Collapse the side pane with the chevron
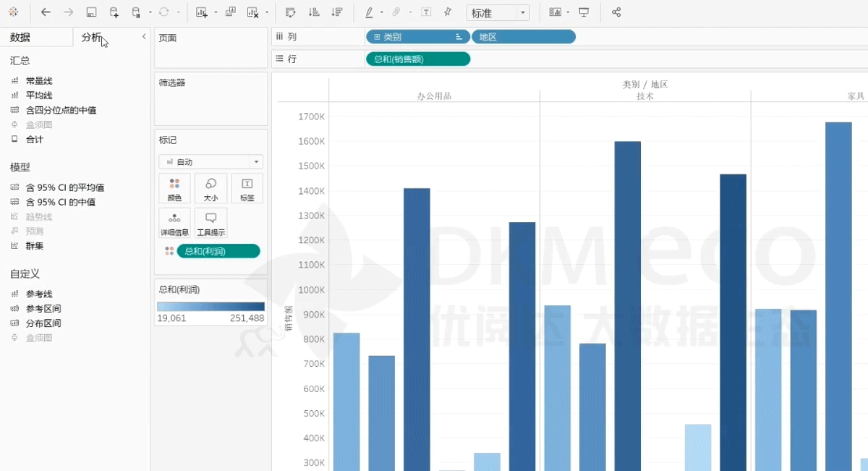The width and height of the screenshot is (868, 471). pyautogui.click(x=144, y=37)
